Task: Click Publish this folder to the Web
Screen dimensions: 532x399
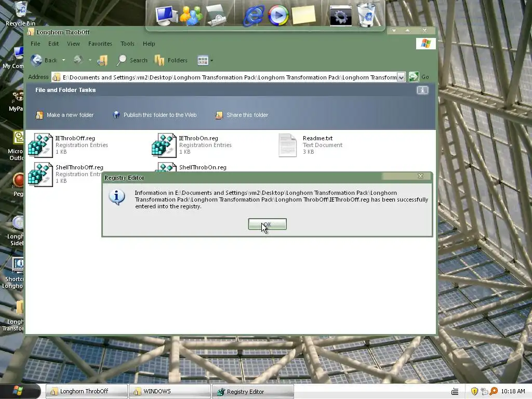Action: (x=155, y=115)
